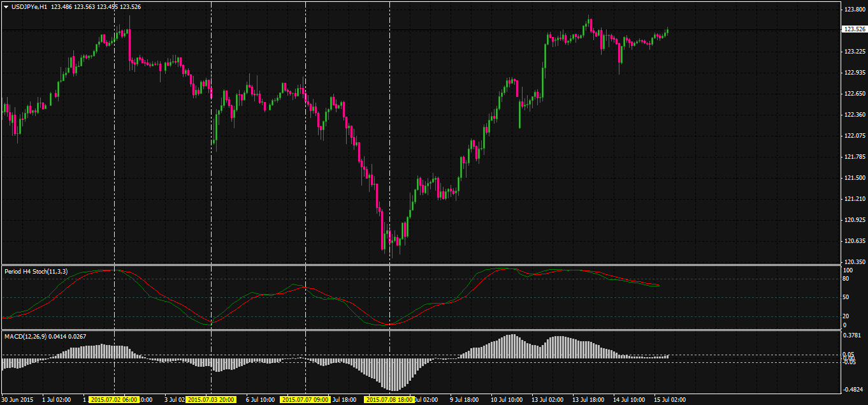This screenshot has width=868, height=405.
Task: Click the 9 Jul 18:00 time axis label
Action: coord(465,400)
